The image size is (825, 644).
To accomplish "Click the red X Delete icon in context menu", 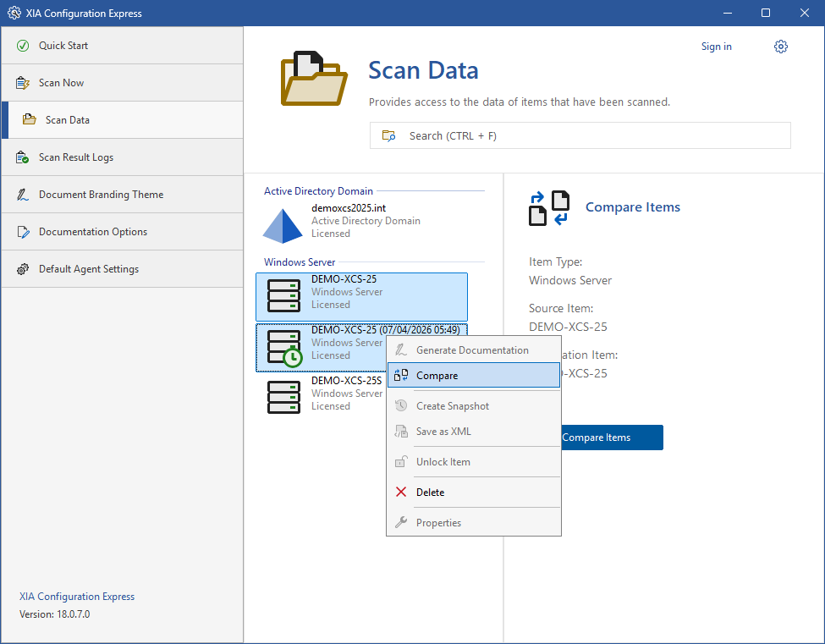I will [401, 493].
